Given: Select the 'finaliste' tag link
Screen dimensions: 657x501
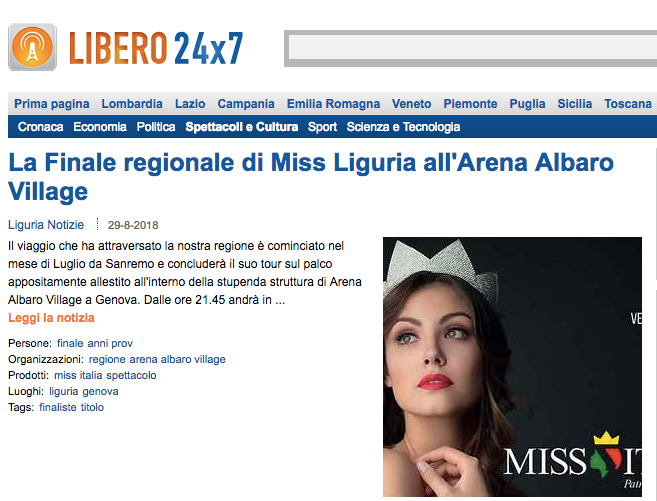Looking at the screenshot, I should pos(58,407).
